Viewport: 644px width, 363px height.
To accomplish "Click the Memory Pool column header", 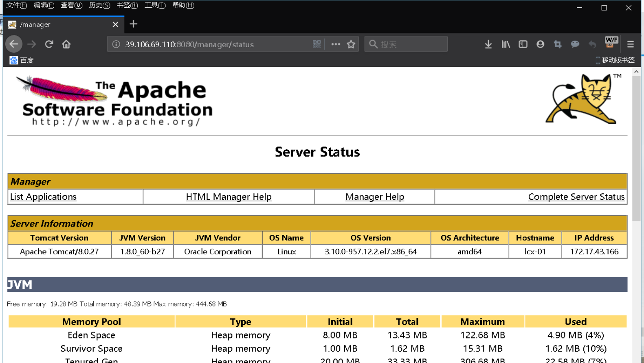I will pyautogui.click(x=92, y=321).
